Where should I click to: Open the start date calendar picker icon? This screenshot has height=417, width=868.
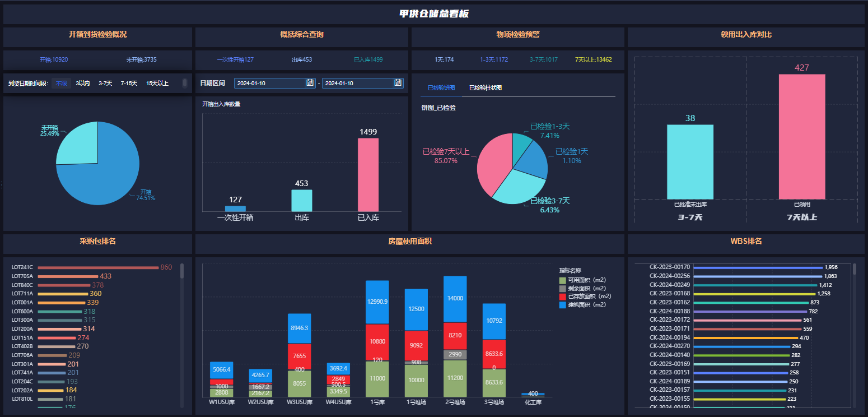pos(310,83)
